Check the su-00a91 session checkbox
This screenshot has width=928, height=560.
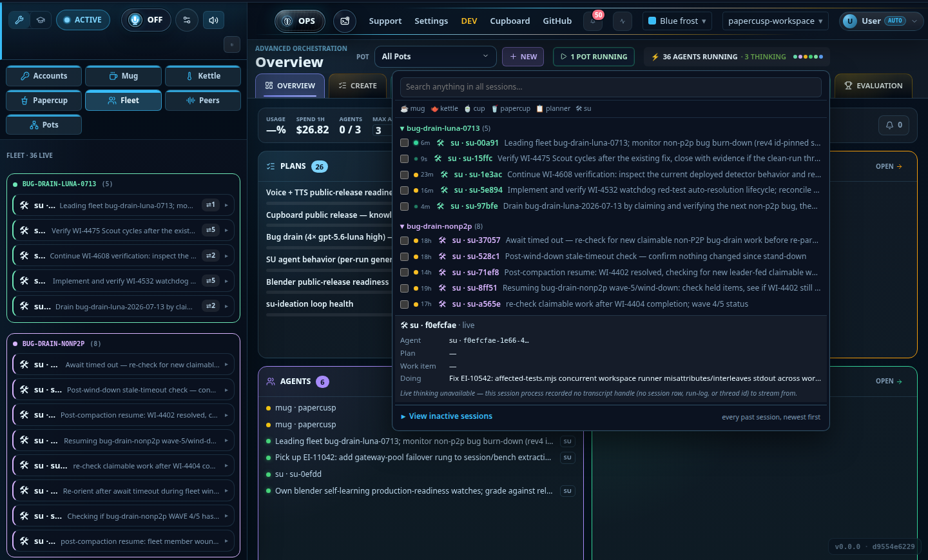404,143
